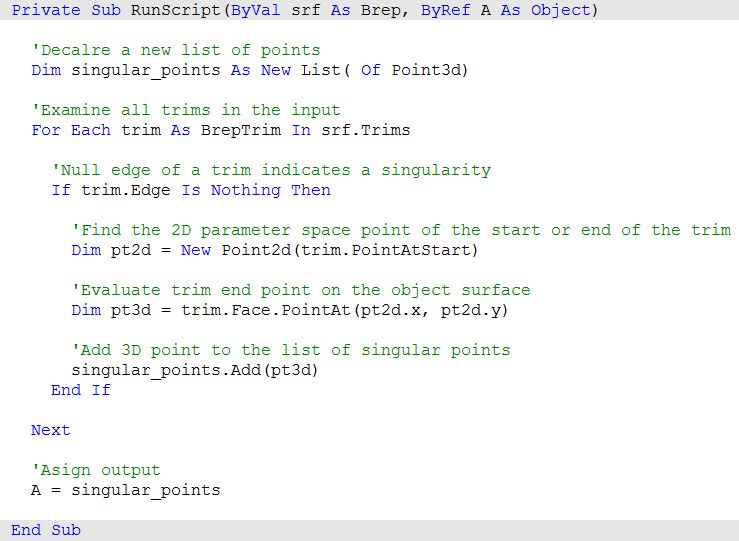Click the 'End If' keyword
Viewport: 739px width, 541px height.
point(81,390)
